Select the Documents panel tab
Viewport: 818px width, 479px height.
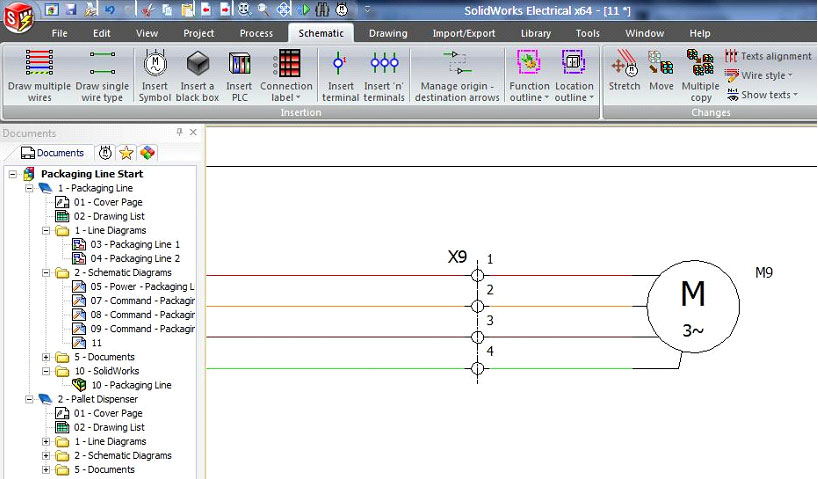click(x=52, y=153)
